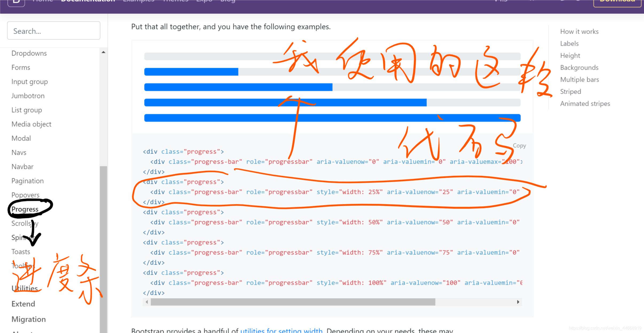Click the width: 25% code line
This screenshot has width=644, height=333.
pyautogui.click(x=335, y=192)
